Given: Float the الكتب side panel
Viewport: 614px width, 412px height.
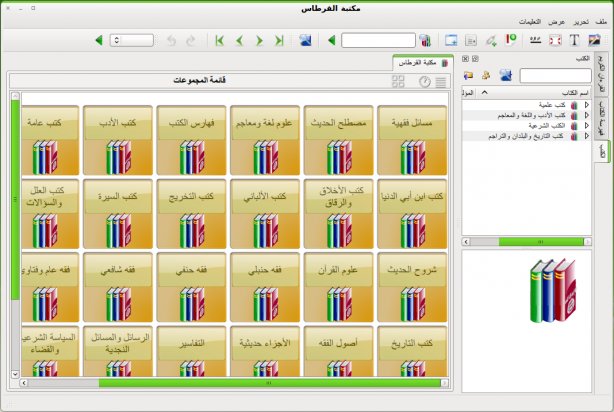Looking at the screenshot, I should (475, 59).
